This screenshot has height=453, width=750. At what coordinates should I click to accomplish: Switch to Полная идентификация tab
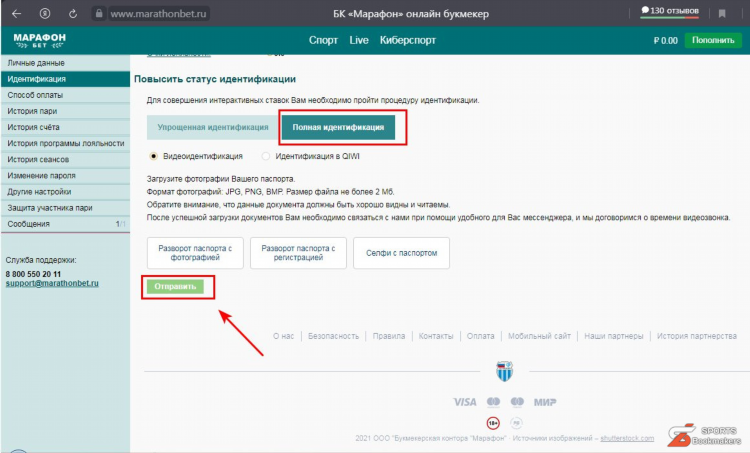(x=338, y=127)
